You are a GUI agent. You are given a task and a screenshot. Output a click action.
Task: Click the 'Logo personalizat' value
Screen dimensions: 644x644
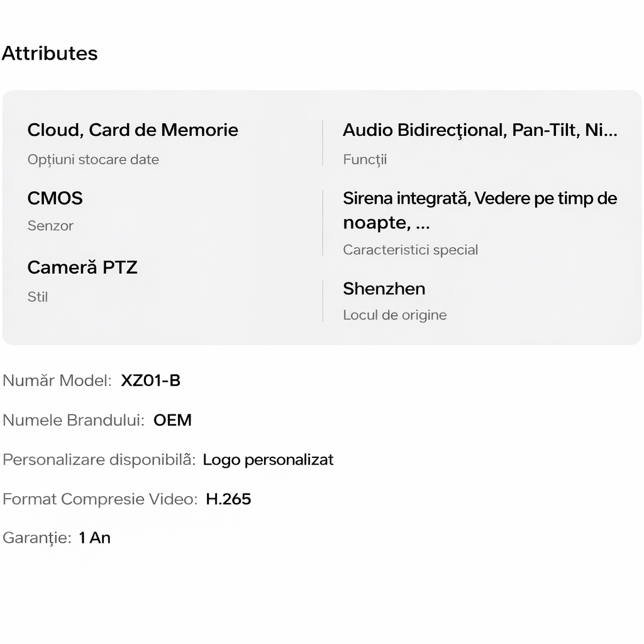268,460
